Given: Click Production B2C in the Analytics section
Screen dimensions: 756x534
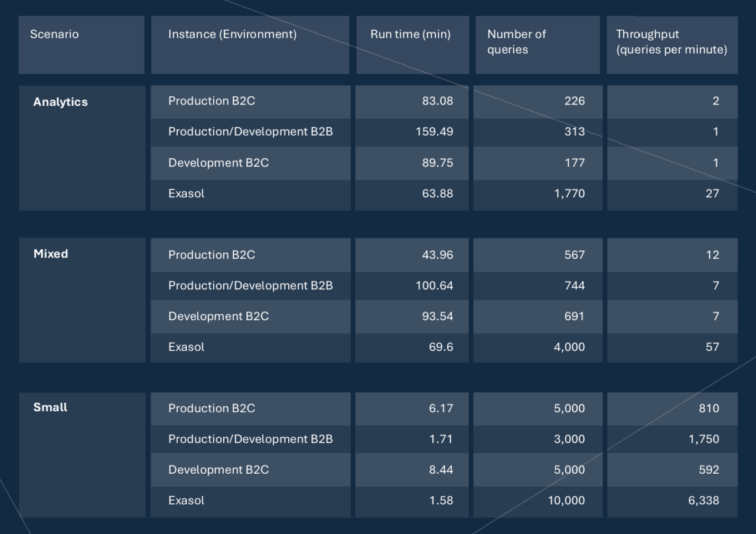Looking at the screenshot, I should point(211,101).
